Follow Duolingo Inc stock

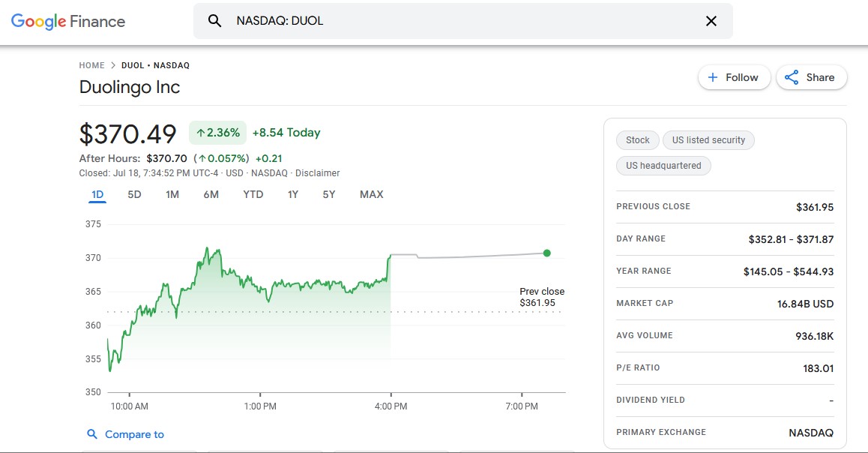(733, 77)
